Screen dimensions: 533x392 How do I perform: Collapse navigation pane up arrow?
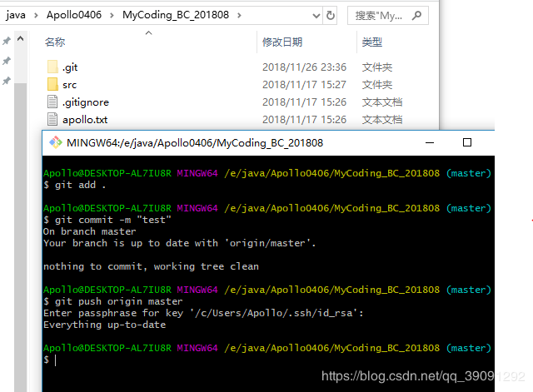(x=20, y=39)
